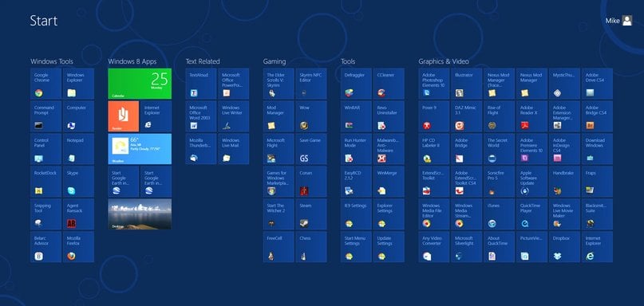Image resolution: width=644 pixels, height=306 pixels.
Task: Open the orange Reader tile
Action: [x=123, y=116]
